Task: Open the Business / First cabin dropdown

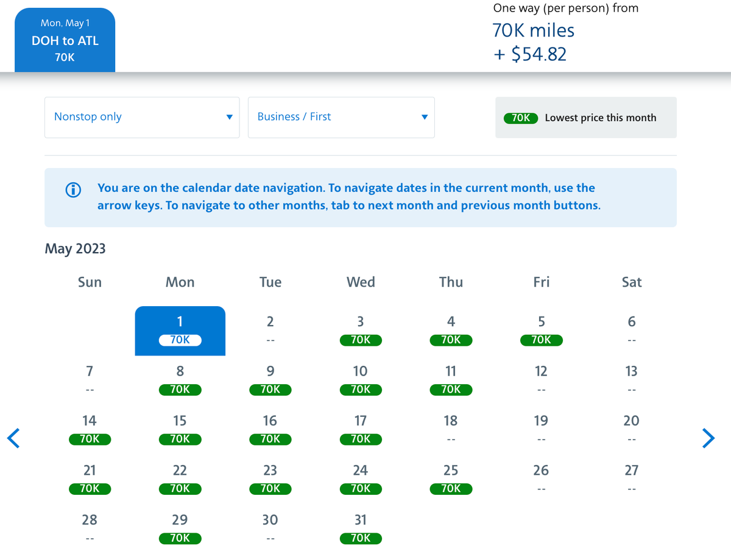Action: (x=341, y=117)
